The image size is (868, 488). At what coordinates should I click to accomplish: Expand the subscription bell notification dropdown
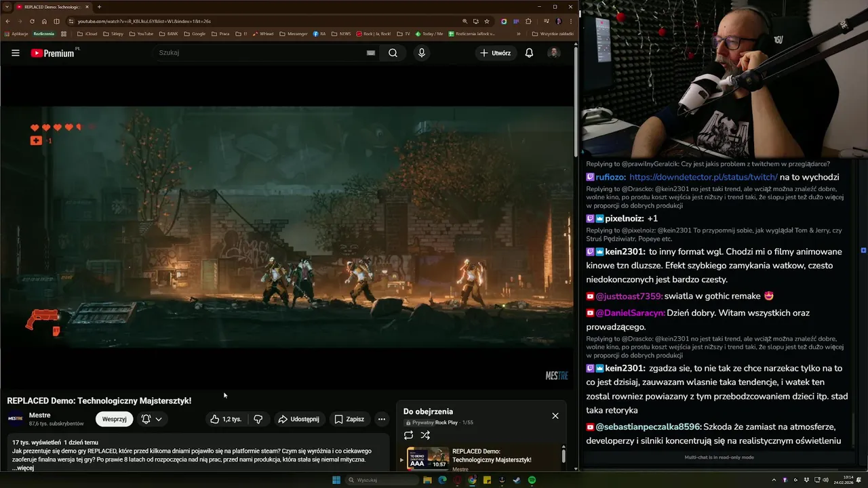coord(152,420)
